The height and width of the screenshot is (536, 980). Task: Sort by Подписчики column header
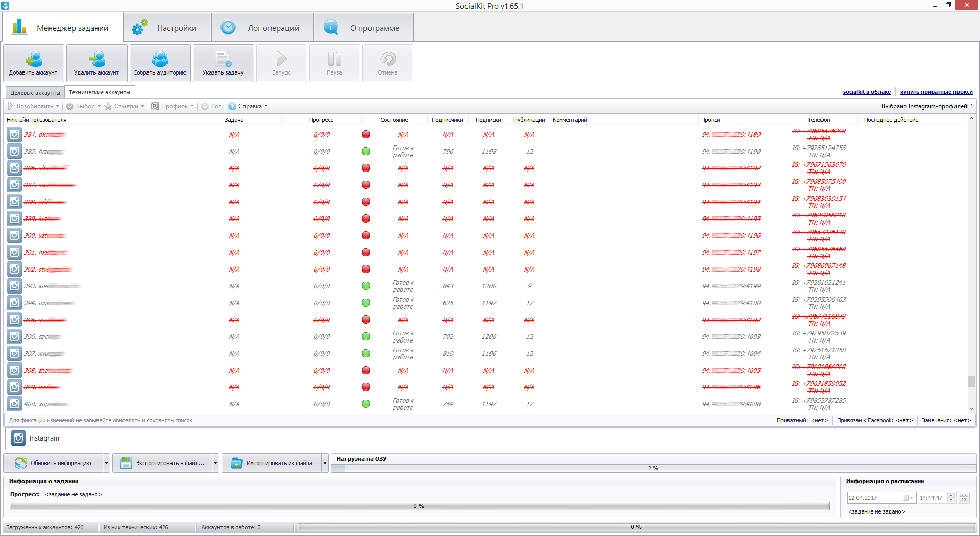click(447, 120)
